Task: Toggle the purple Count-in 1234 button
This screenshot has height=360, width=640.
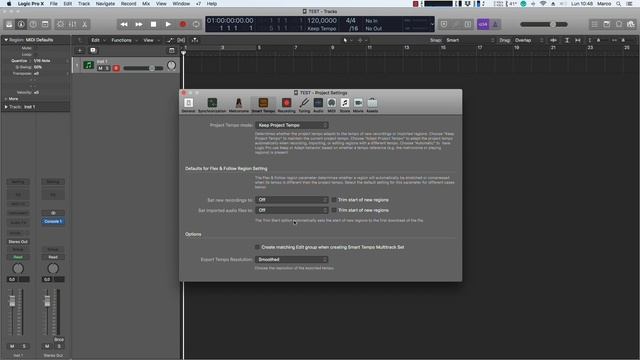Action: (x=483, y=24)
